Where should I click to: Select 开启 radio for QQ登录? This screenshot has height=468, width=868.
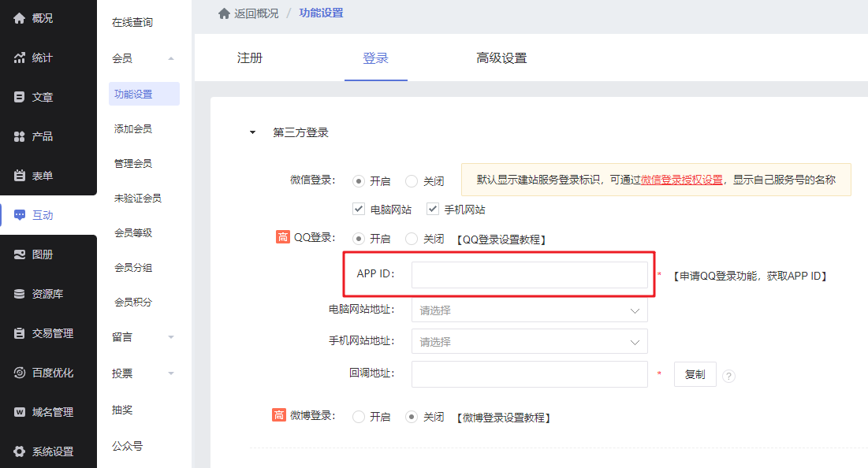(359, 239)
